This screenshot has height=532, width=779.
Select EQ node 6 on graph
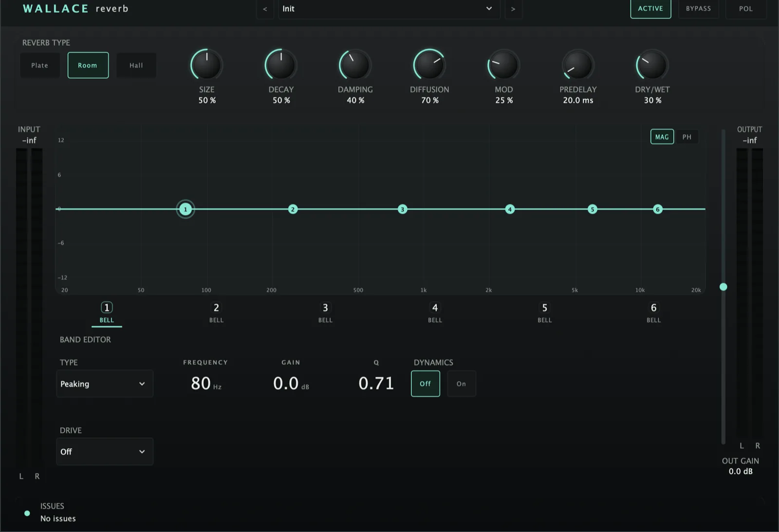coord(658,209)
